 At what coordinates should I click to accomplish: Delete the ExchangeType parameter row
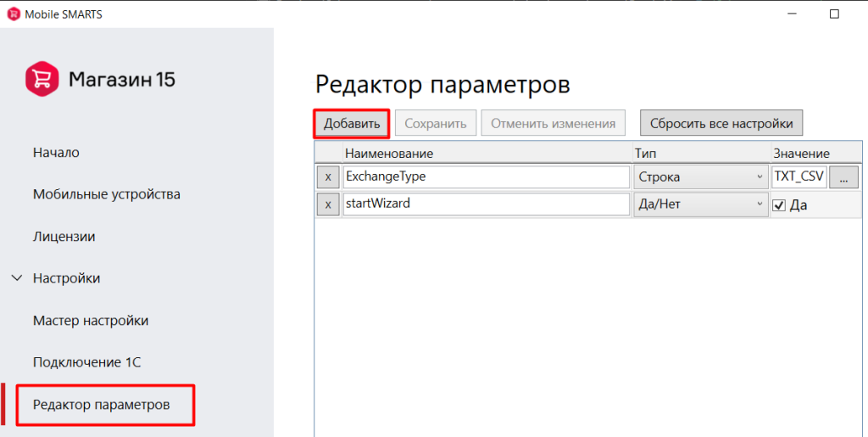click(x=328, y=177)
